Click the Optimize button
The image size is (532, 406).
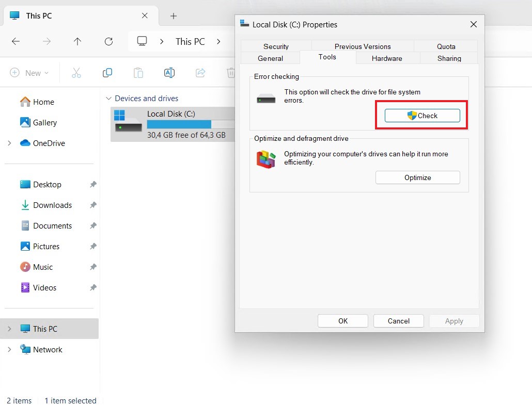pyautogui.click(x=417, y=177)
